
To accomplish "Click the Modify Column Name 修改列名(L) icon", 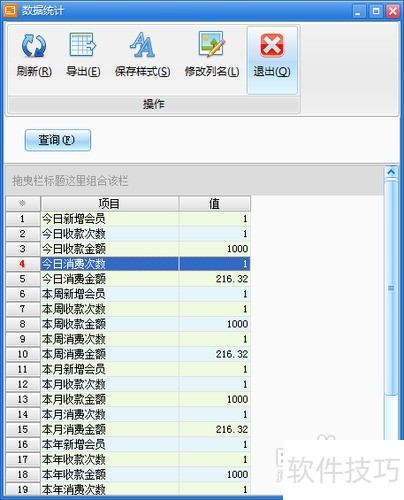I will click(212, 44).
